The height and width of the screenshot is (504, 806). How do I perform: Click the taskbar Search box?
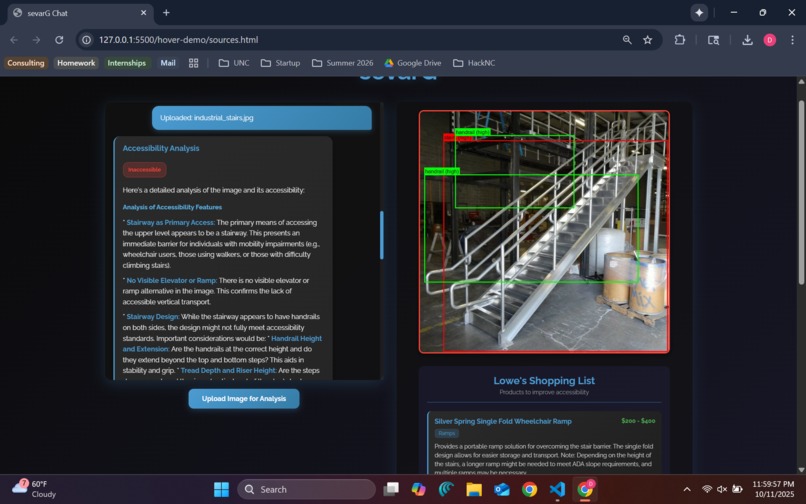(306, 489)
